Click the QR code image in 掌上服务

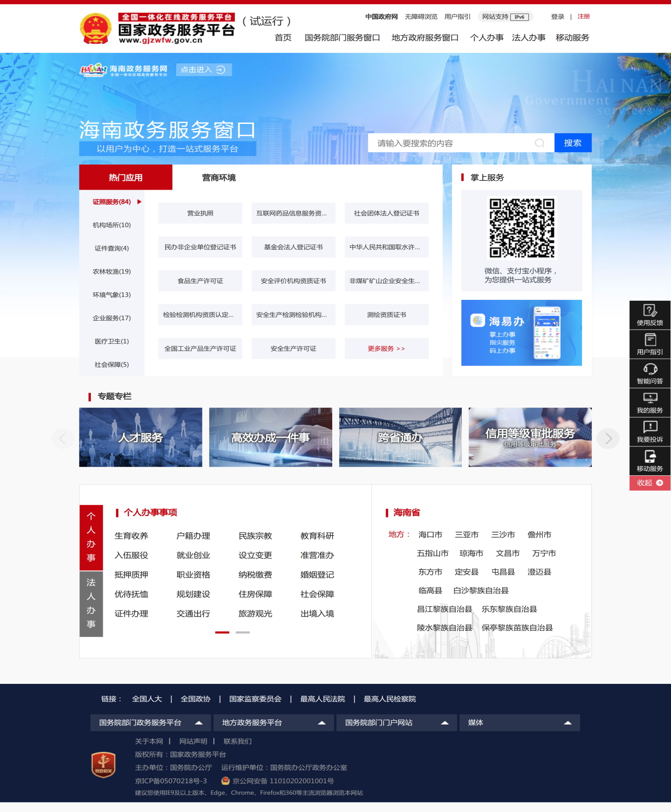tap(521, 228)
